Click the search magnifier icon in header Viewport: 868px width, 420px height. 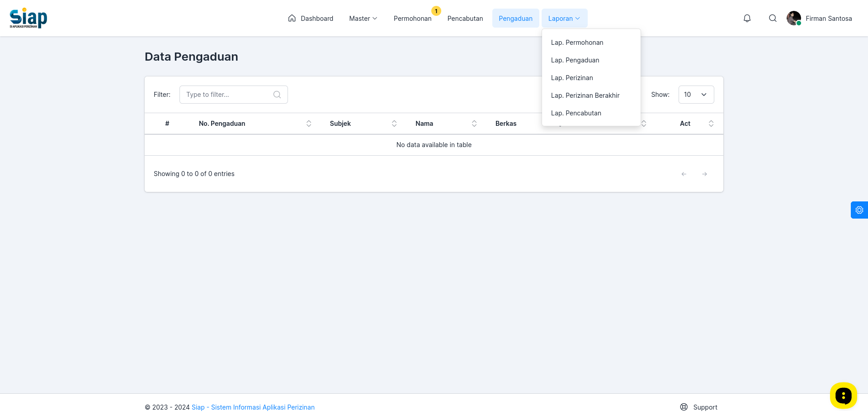tap(773, 18)
